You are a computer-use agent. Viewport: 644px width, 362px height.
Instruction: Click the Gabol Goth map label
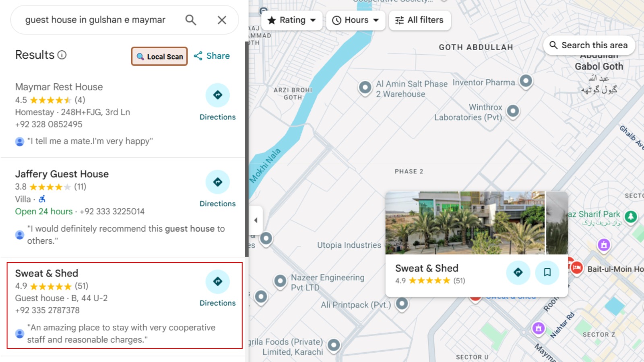599,66
